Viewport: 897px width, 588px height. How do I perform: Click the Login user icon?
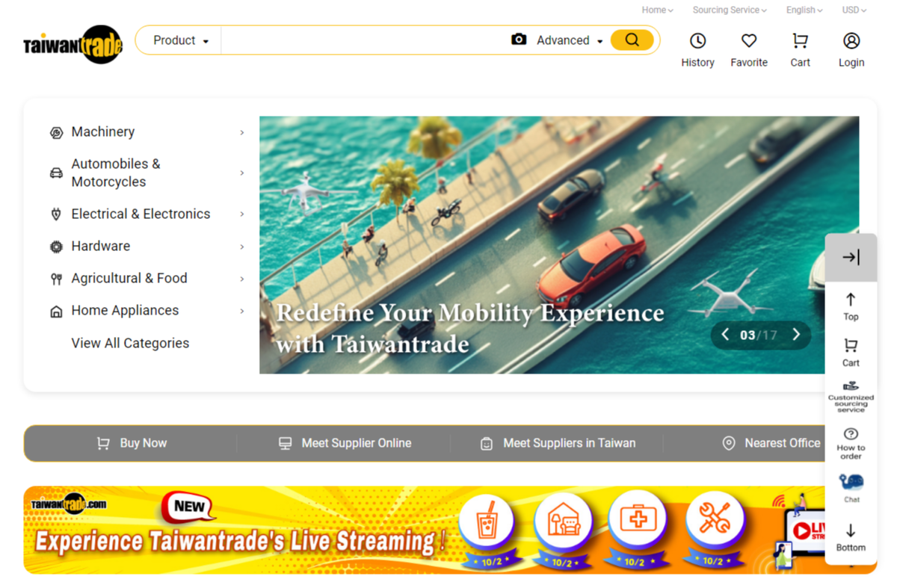tap(851, 40)
